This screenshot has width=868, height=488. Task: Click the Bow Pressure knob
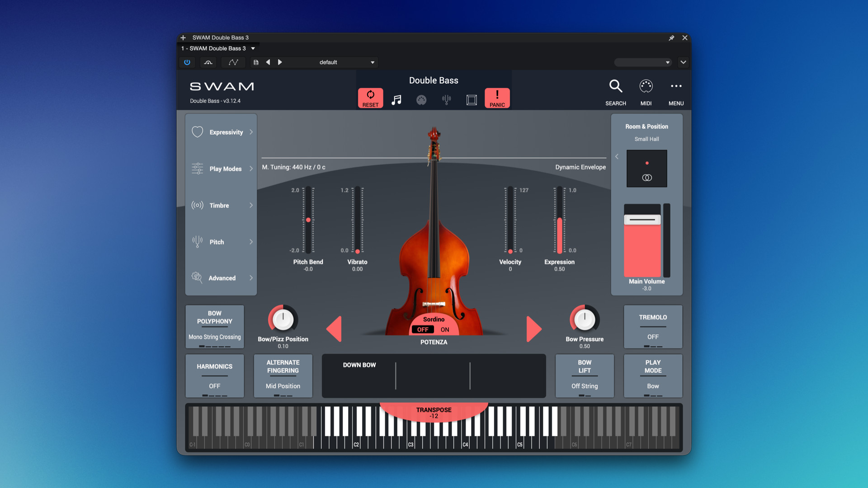click(x=585, y=319)
